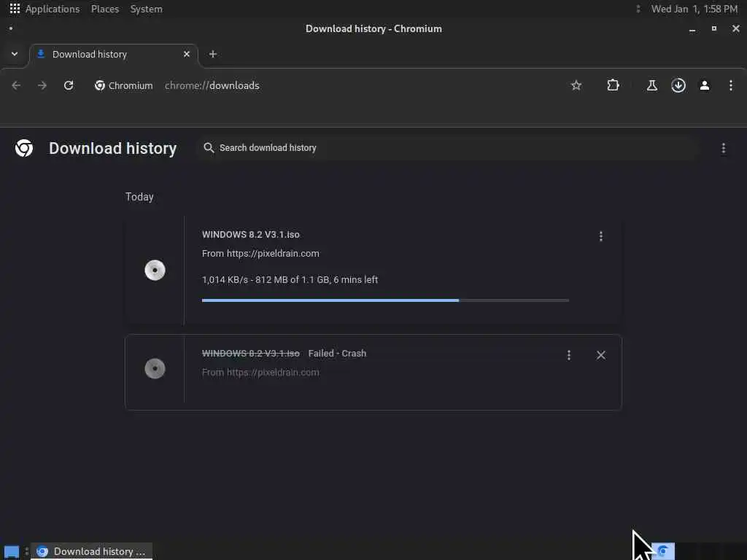Viewport: 747px width, 560px height.
Task: Open the pixeldrain.com link of failed download
Action: (x=273, y=373)
